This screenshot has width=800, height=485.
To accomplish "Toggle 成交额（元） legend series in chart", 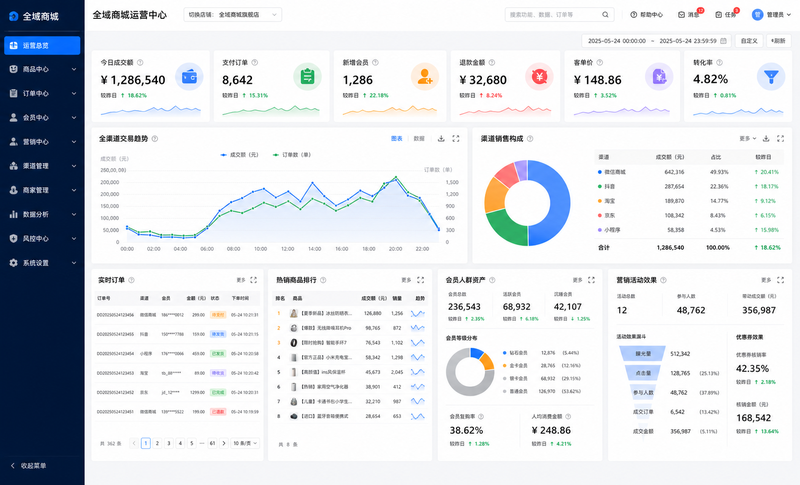I will 239,155.
